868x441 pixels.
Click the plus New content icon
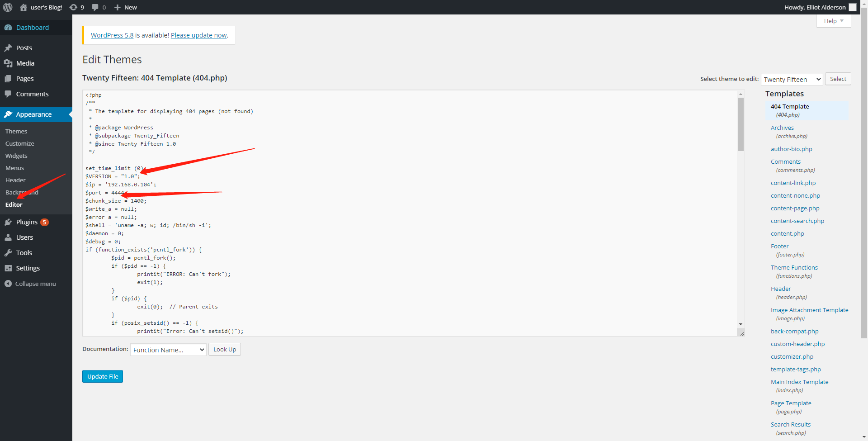(x=117, y=7)
